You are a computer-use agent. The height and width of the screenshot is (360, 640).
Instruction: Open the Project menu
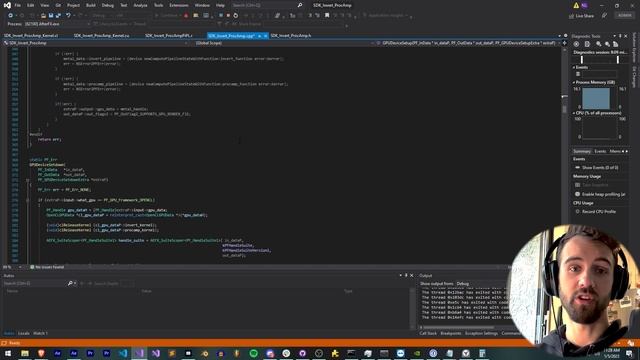click(73, 5)
